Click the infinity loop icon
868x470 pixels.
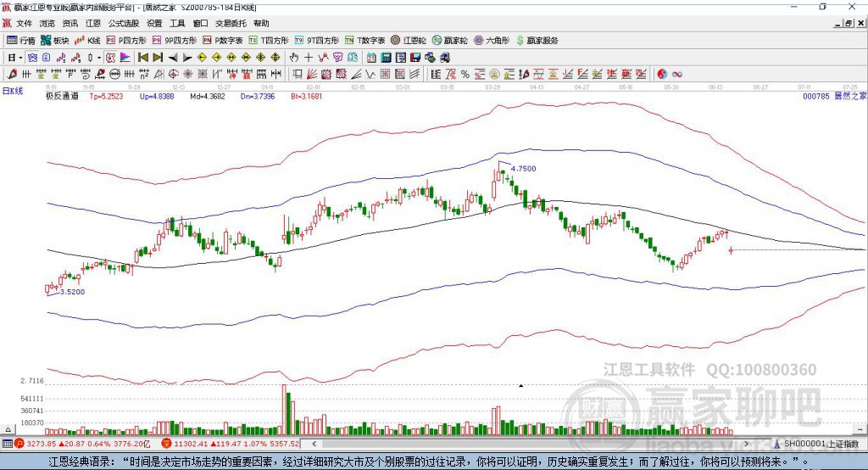[x=677, y=74]
